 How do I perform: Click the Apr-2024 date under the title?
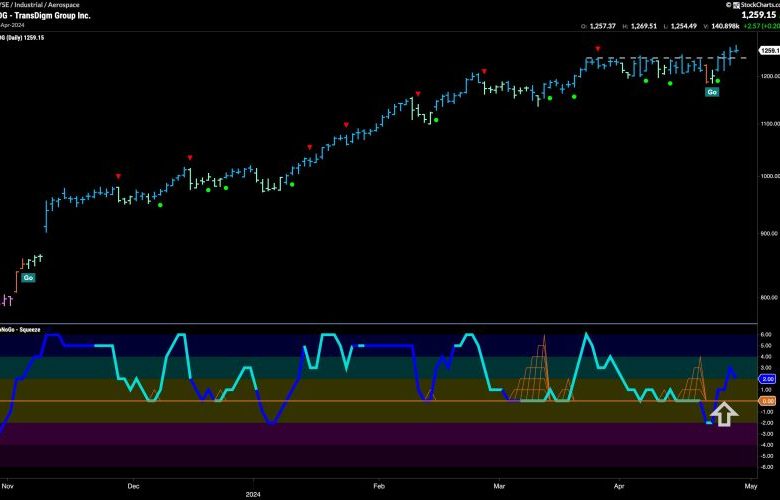[x=12, y=25]
